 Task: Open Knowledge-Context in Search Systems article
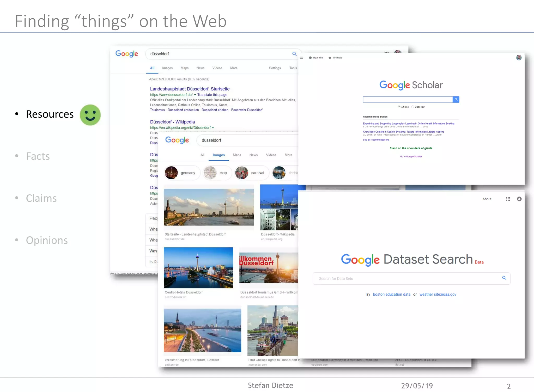pos(404,132)
